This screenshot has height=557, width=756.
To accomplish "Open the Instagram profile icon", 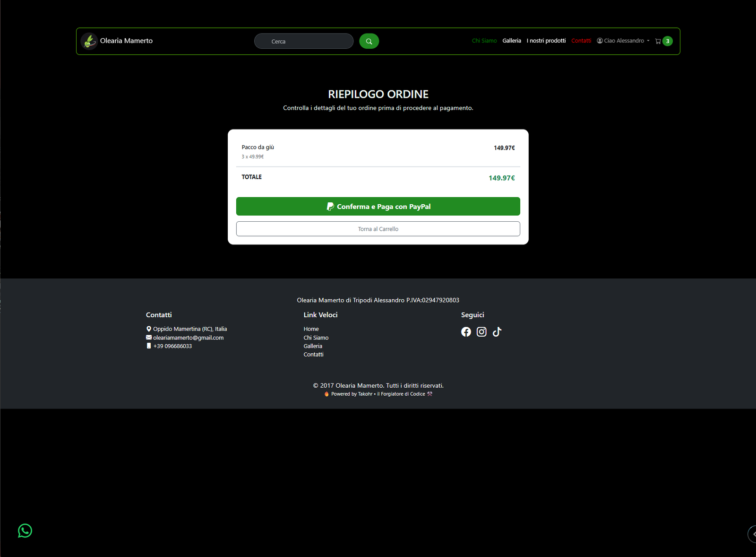I will 481,331.
